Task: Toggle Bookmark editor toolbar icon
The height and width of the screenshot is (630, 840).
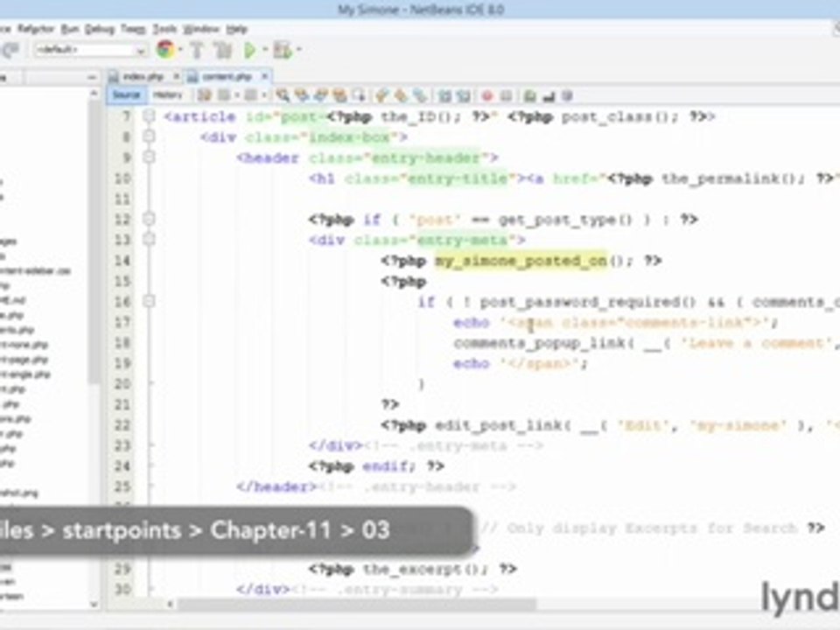Action: click(420, 96)
